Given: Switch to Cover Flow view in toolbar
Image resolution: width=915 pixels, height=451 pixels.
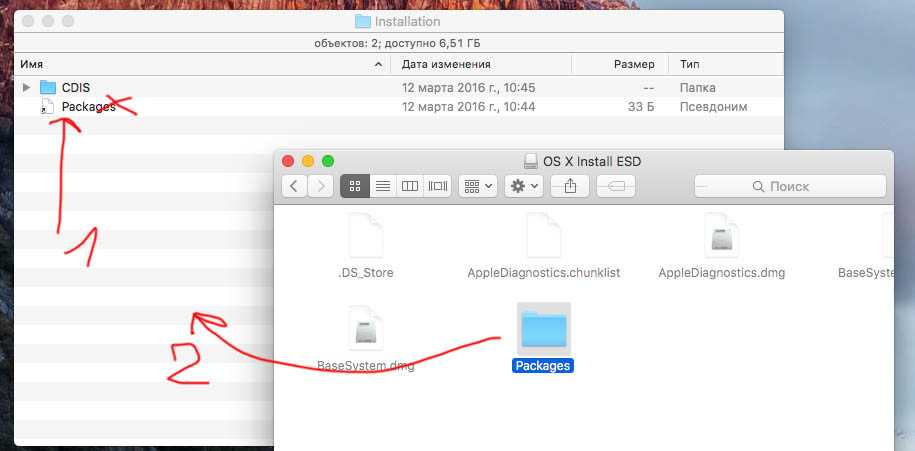Looking at the screenshot, I should [x=438, y=186].
